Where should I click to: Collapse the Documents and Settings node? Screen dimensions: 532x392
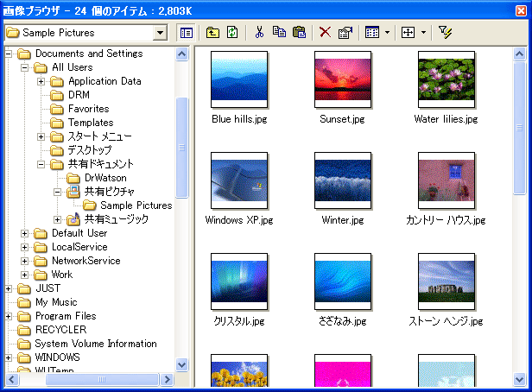(9, 54)
